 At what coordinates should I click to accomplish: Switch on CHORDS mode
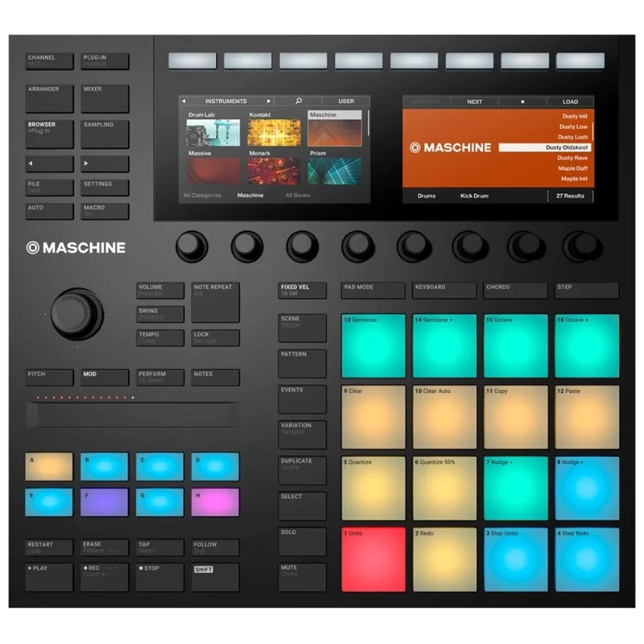pos(515,291)
